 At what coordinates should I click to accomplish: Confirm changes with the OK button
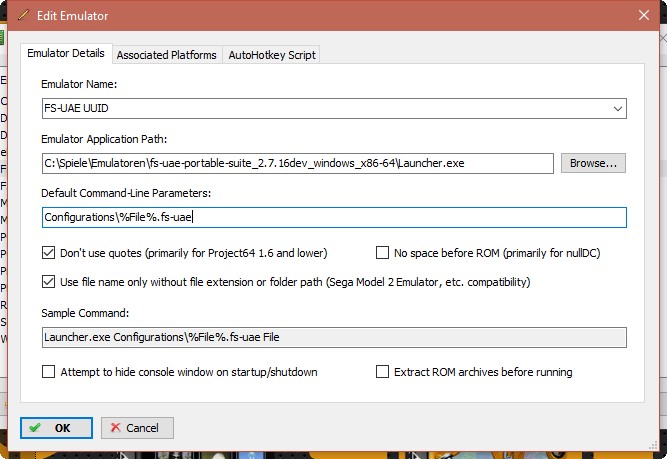point(57,428)
